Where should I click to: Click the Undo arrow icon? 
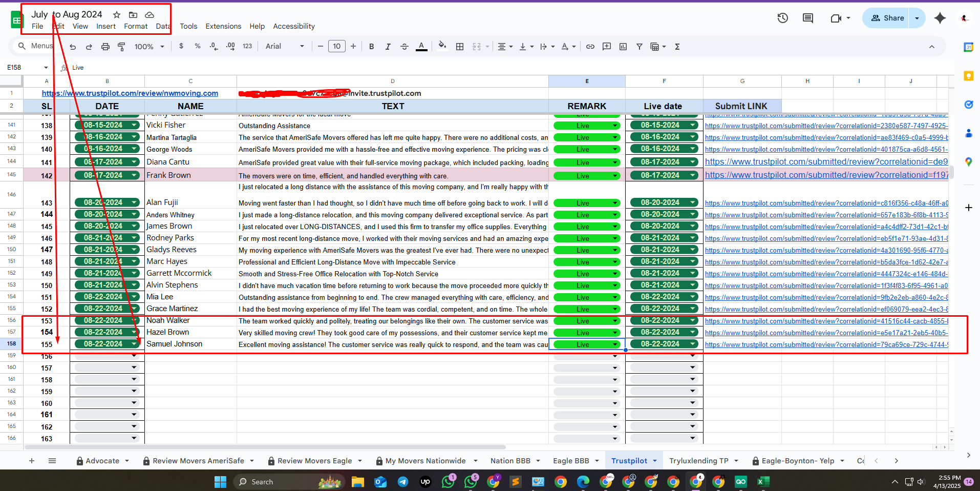click(73, 47)
